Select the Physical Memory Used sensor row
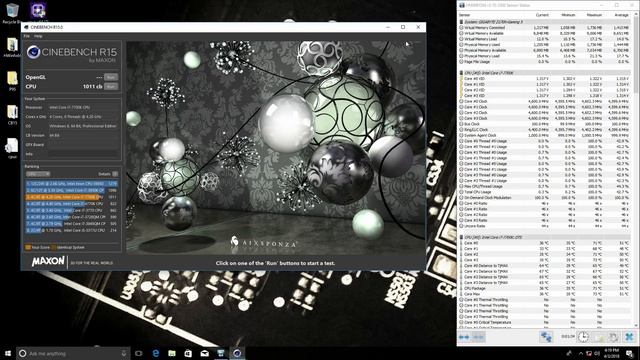 (545, 45)
